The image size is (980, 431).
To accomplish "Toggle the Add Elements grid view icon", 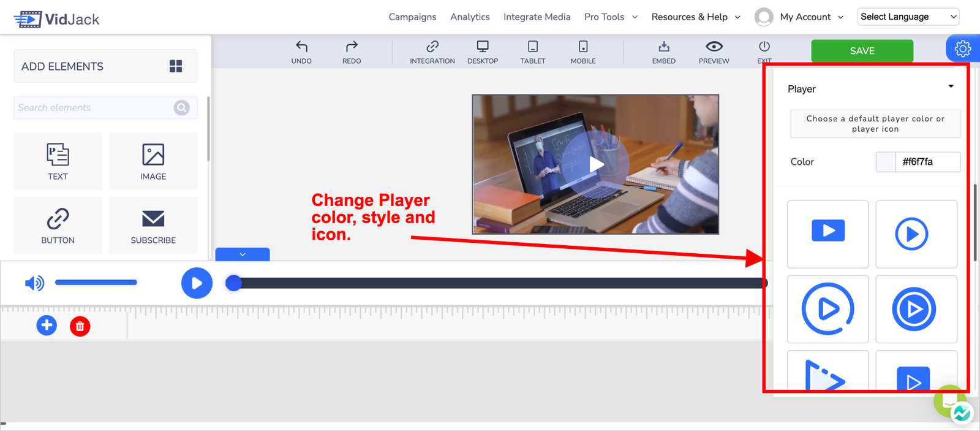I will [x=176, y=66].
